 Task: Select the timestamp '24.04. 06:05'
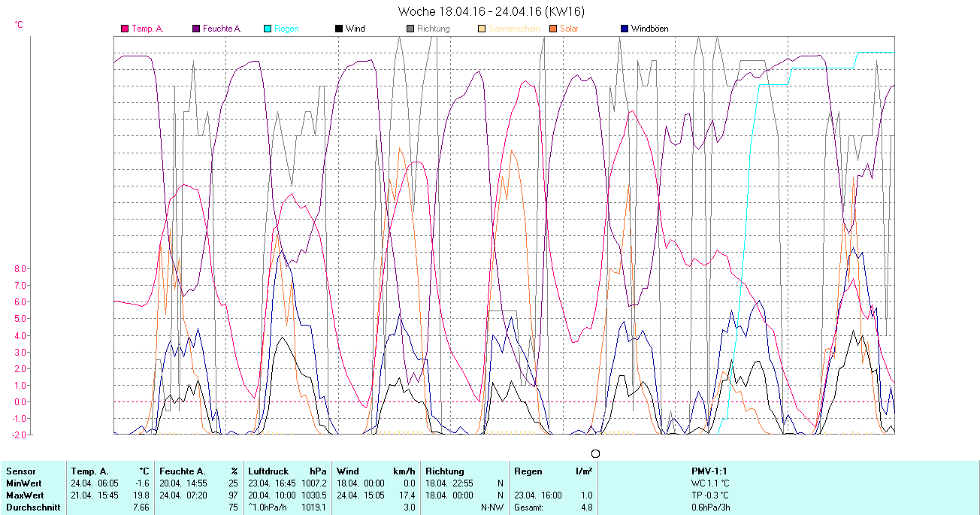coord(95,483)
